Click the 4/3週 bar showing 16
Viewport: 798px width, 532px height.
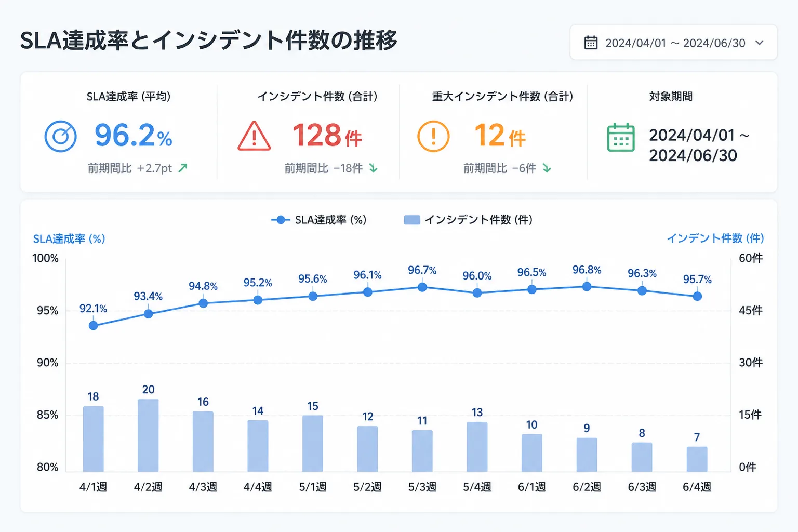(203, 442)
